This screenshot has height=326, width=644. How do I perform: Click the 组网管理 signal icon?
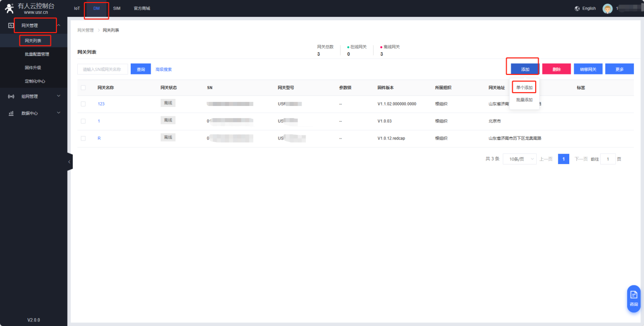[x=11, y=96]
